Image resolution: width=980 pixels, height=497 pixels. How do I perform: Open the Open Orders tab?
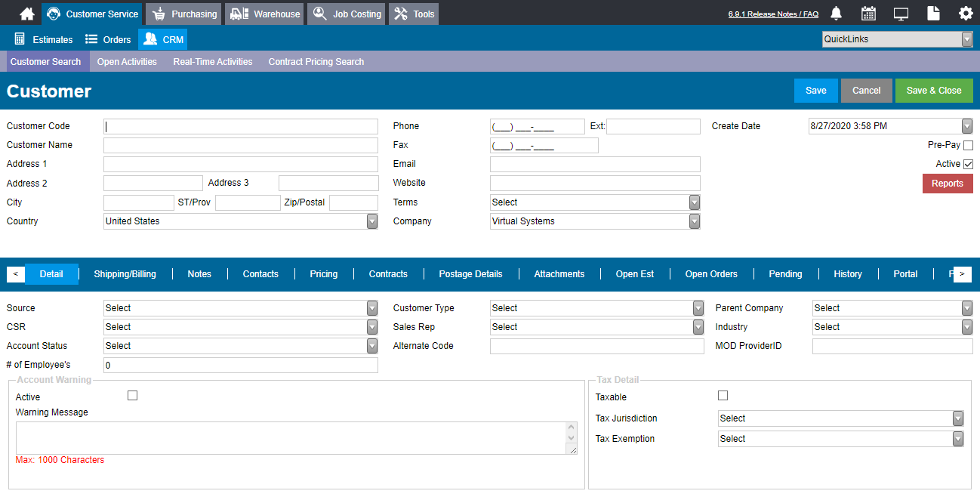tap(711, 274)
